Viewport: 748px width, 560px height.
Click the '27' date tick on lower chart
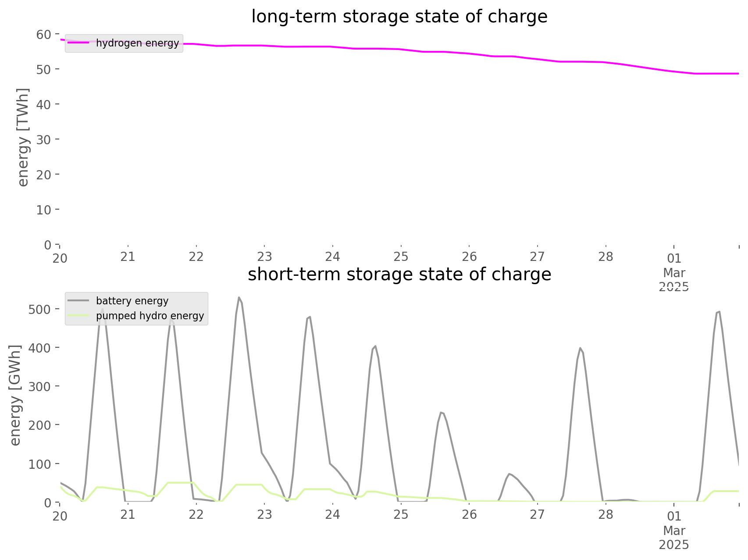click(x=538, y=514)
